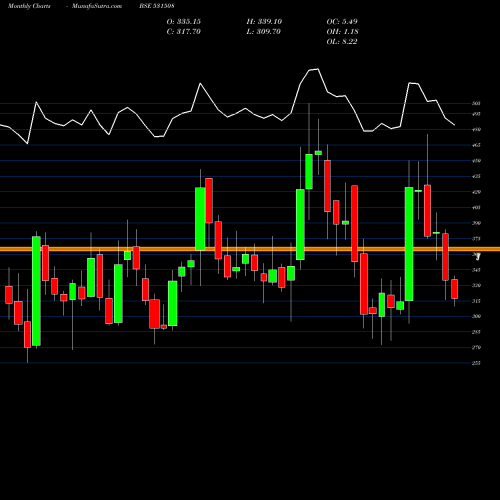This screenshot has width=500, height=500.
Task: Click the 285 price axis label
Action: pos(476,332)
